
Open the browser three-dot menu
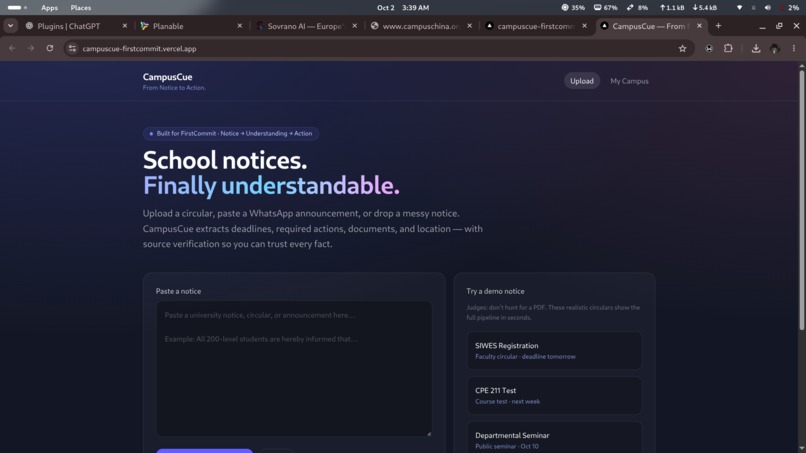tap(794, 48)
